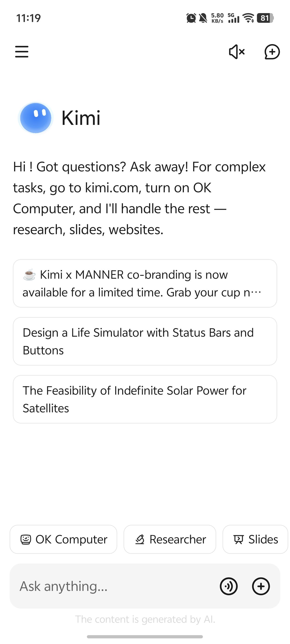
Task: Tap the alarm clock status icon
Action: click(191, 18)
